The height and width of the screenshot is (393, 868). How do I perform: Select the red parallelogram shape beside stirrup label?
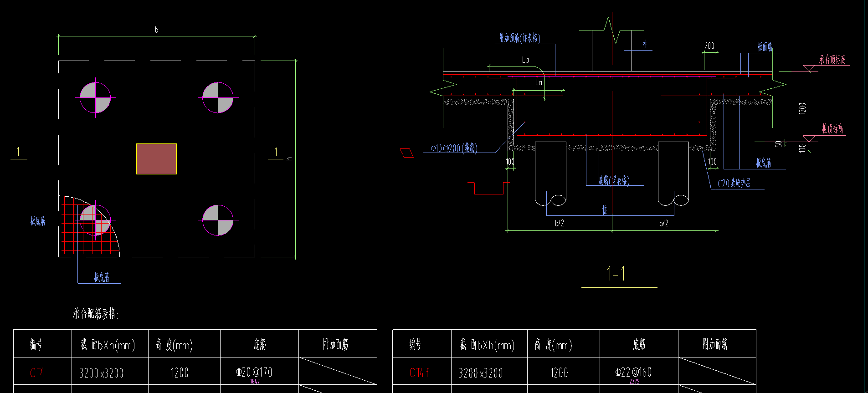point(406,153)
